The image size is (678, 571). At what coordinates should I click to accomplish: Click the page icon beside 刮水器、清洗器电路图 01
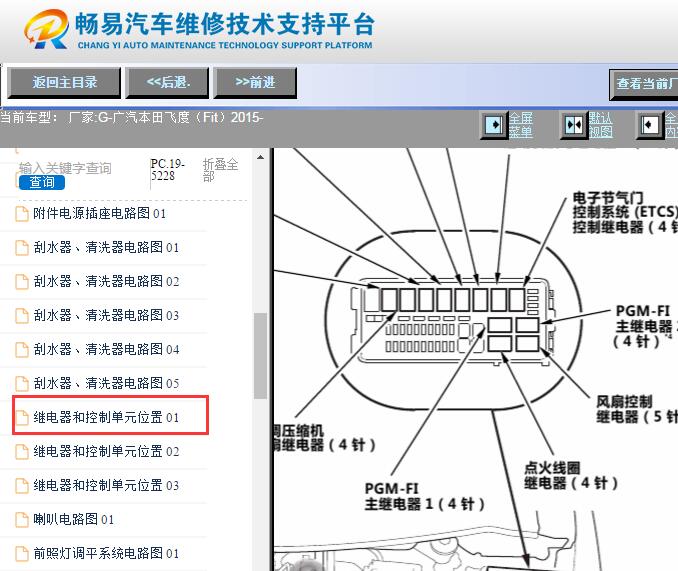pyautogui.click(x=22, y=248)
